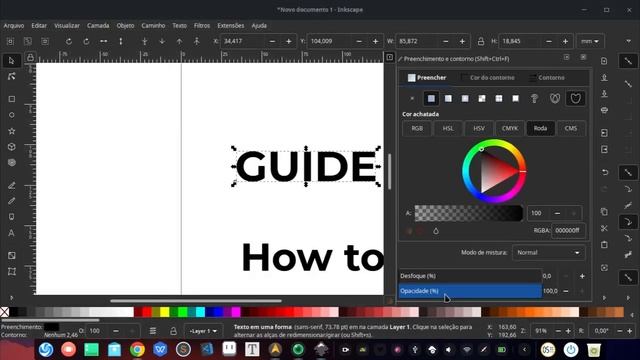Switch to the Contorno tab
Viewport: 640px width, 360px height.
pyautogui.click(x=547, y=78)
